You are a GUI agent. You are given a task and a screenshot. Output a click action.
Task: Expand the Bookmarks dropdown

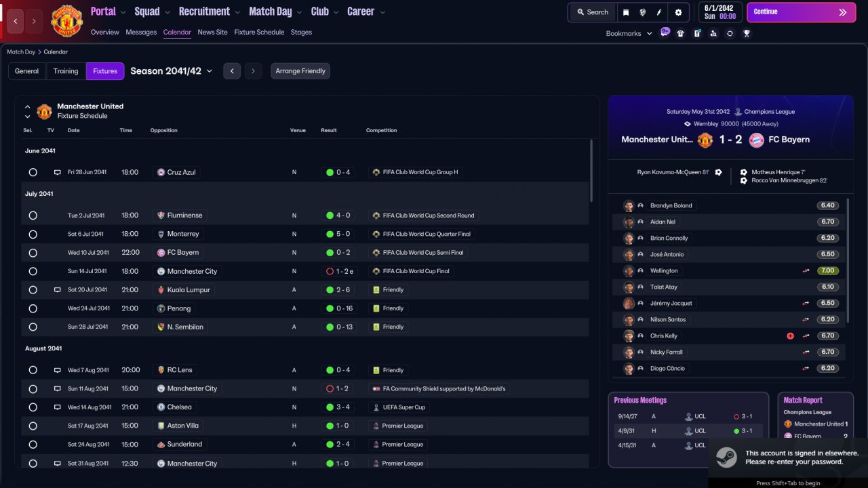pyautogui.click(x=629, y=33)
